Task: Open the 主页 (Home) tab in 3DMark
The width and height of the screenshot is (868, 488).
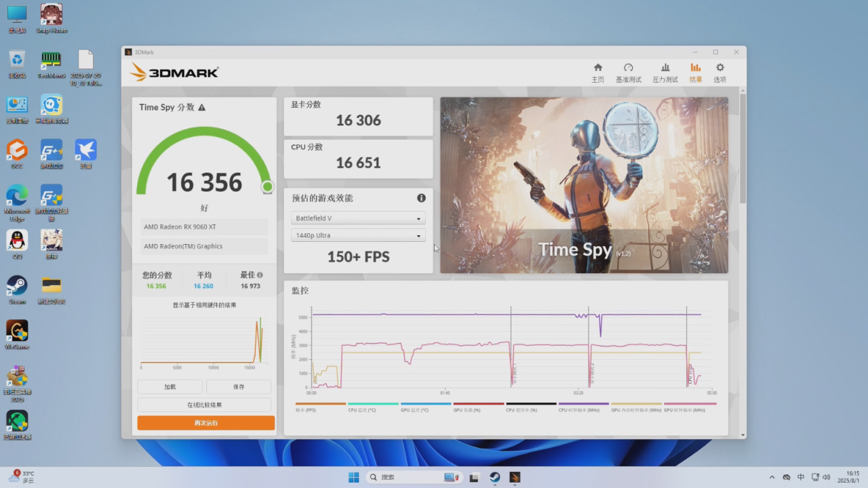Action: tap(597, 73)
